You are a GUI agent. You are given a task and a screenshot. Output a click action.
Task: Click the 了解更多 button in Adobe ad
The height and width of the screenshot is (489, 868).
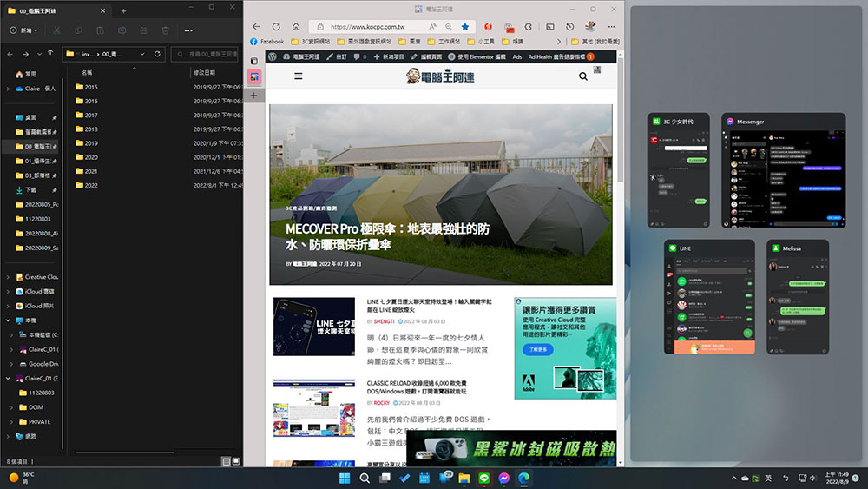(537, 349)
